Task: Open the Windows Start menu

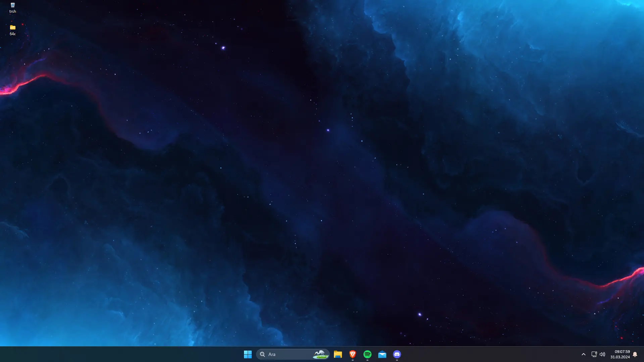Action: [x=248, y=354]
